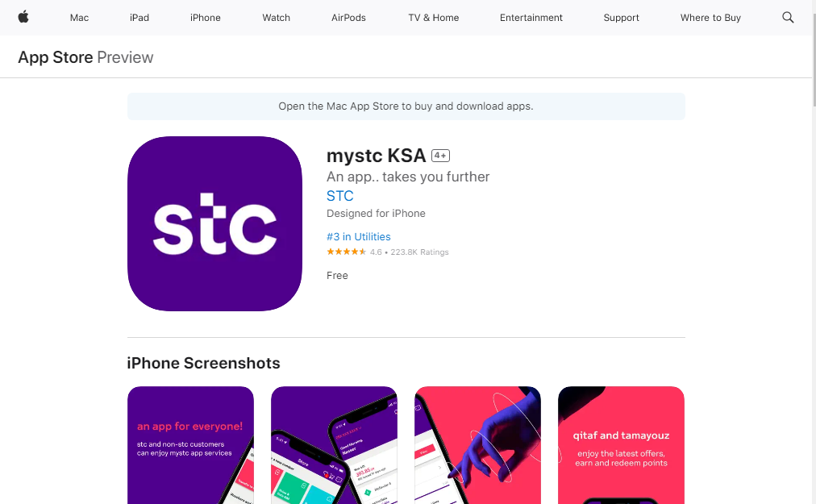This screenshot has height=504, width=816.
Task: Click the Apple logo icon
Action: coord(23,17)
